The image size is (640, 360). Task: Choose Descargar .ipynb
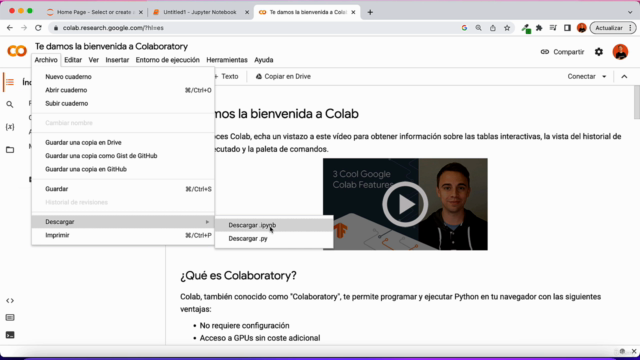[x=274, y=225]
